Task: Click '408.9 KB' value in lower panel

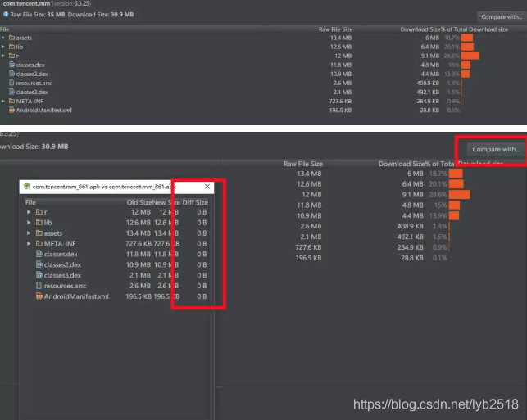Action: point(410,226)
